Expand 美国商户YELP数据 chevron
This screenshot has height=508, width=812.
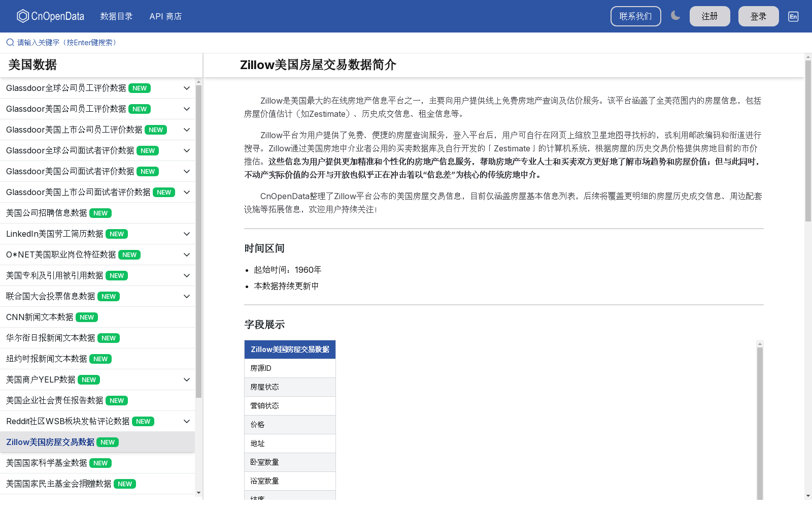click(187, 379)
